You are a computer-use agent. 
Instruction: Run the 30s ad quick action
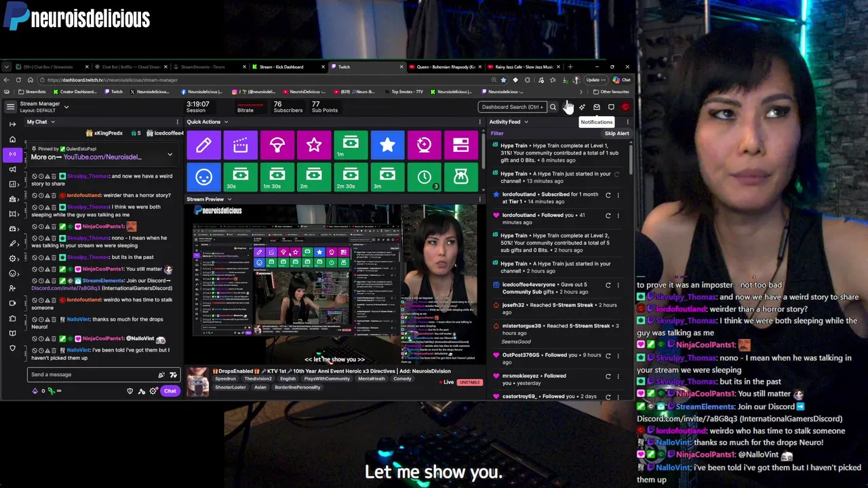click(x=240, y=177)
